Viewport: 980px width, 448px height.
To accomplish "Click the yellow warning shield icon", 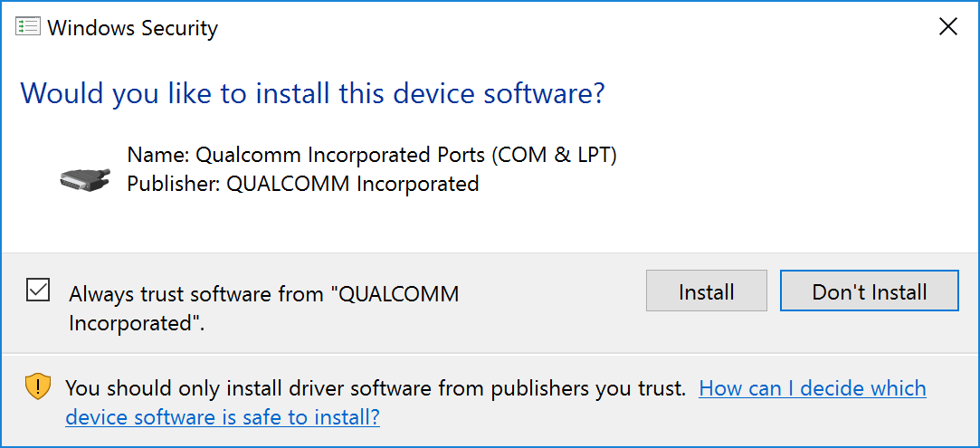I will point(37,387).
